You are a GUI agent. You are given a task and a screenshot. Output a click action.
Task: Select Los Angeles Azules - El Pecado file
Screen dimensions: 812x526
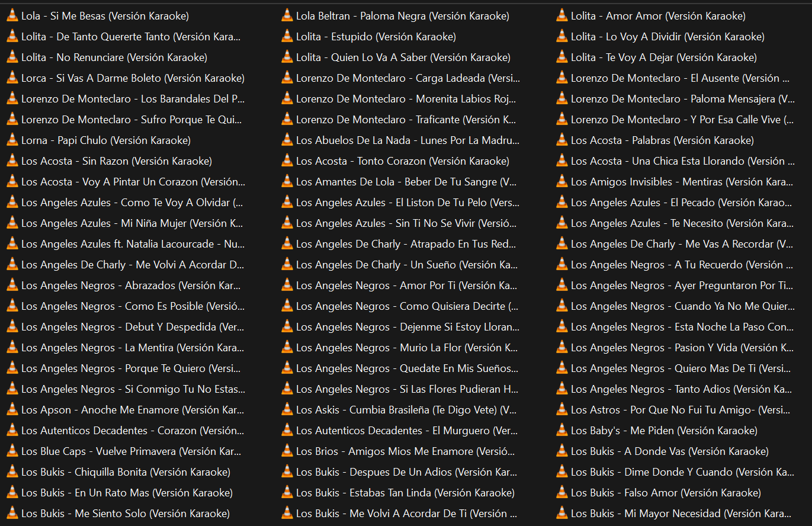tap(681, 203)
